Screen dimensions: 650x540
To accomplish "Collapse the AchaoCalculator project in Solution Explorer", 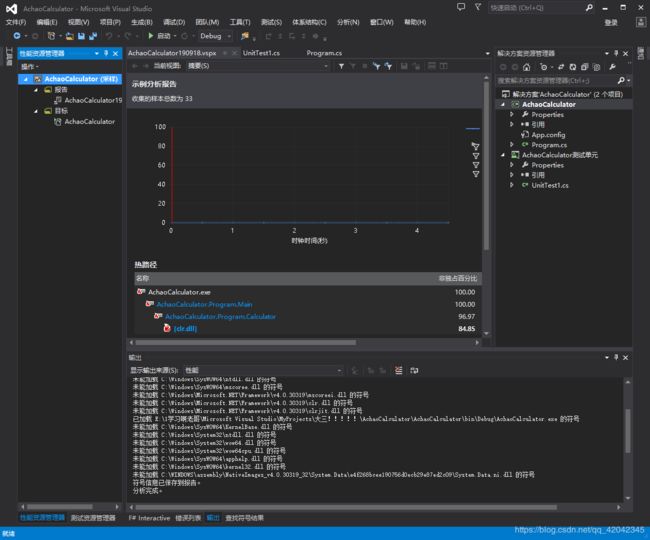I will pyautogui.click(x=503, y=104).
